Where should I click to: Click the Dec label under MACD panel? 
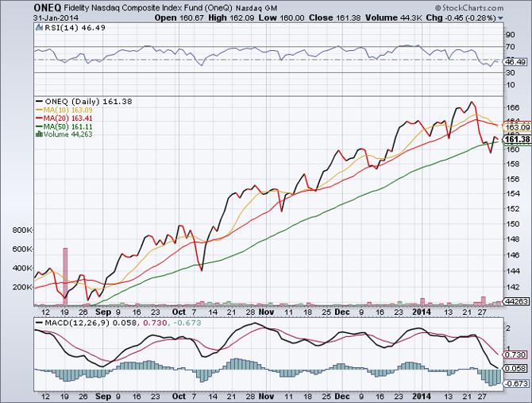pyautogui.click(x=342, y=396)
